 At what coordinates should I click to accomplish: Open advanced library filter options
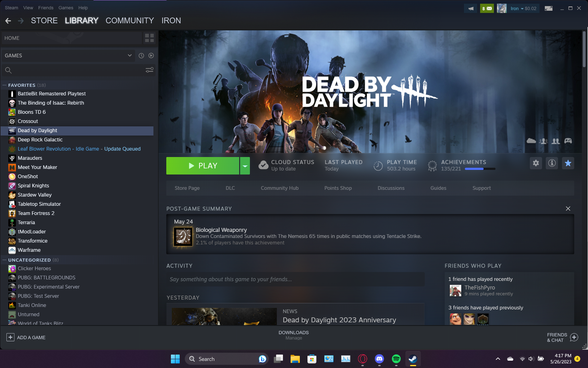[x=149, y=70]
